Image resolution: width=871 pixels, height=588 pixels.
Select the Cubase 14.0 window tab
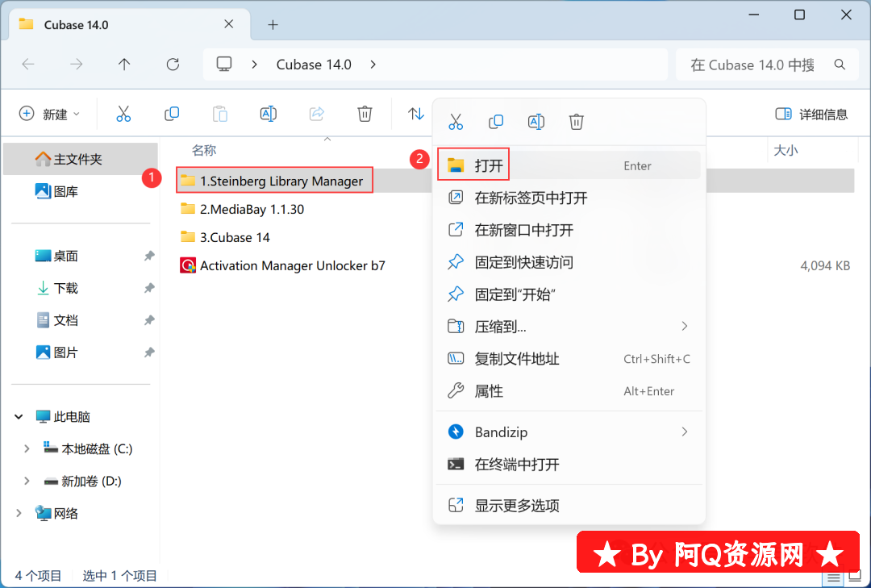130,24
